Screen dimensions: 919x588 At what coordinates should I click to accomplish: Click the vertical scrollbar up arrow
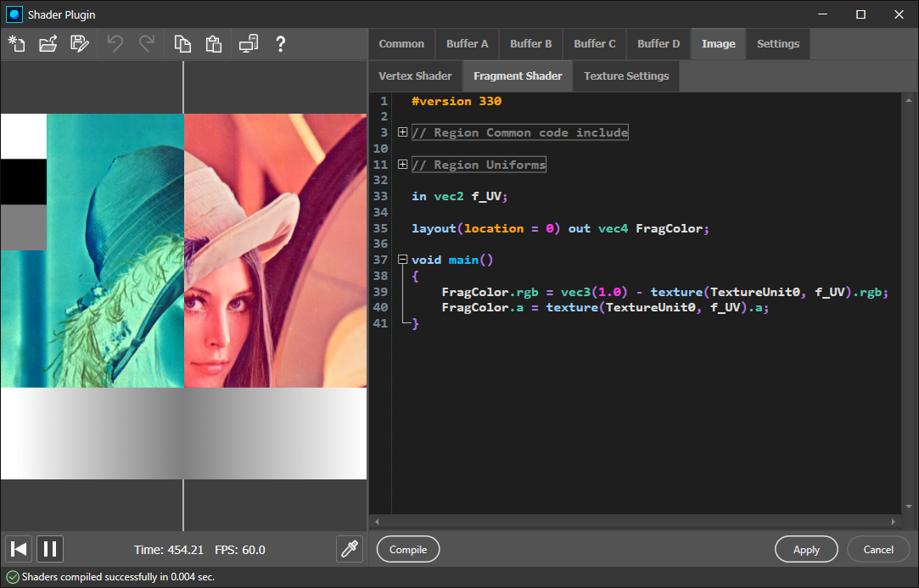coord(909,101)
